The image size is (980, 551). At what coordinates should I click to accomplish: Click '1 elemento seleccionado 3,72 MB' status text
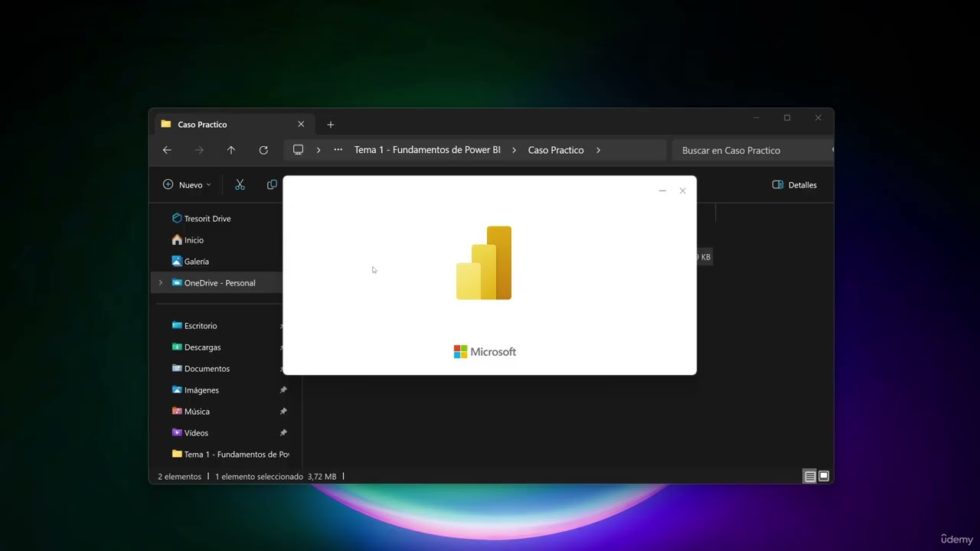click(276, 476)
